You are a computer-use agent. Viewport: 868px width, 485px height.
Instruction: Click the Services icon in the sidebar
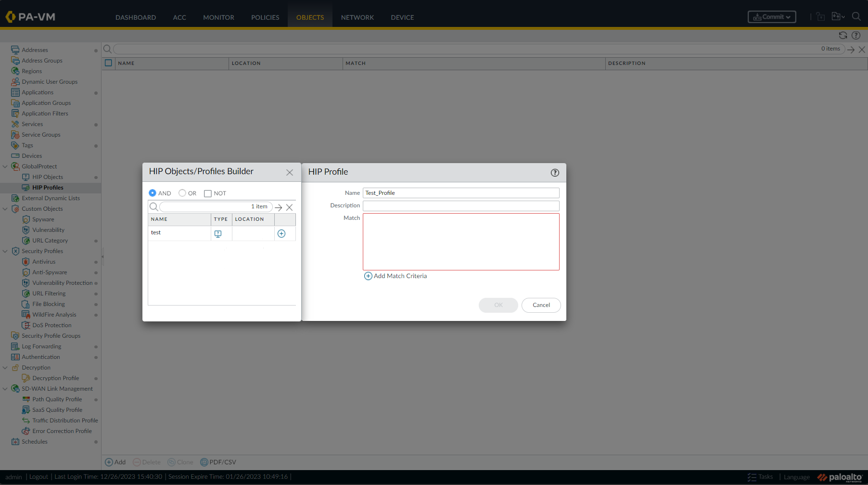pos(15,124)
